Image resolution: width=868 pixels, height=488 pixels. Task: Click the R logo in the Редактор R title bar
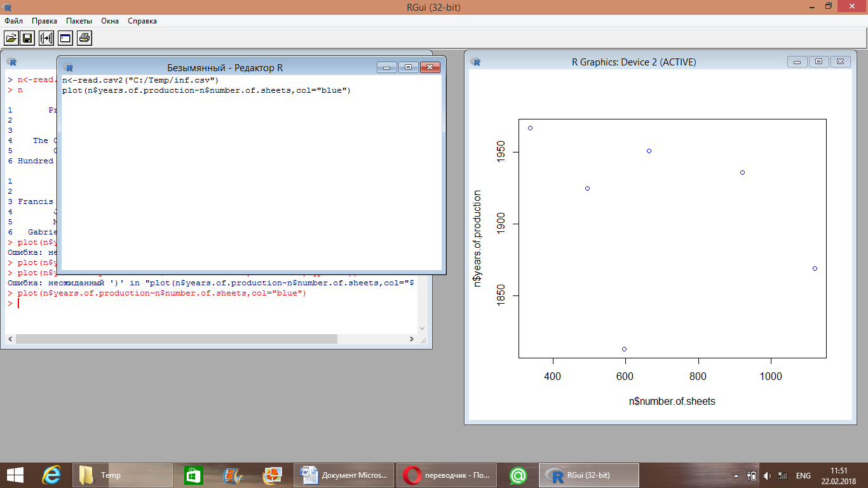pos(69,67)
